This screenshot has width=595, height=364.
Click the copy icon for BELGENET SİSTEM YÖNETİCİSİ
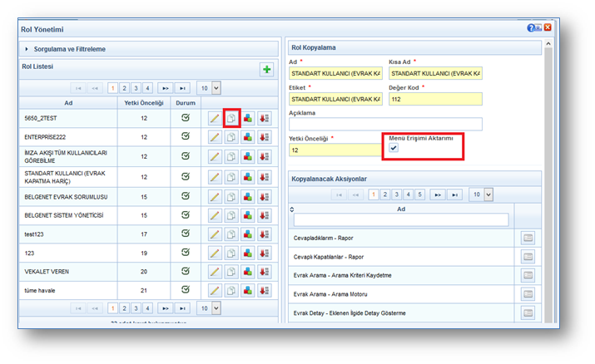pyautogui.click(x=232, y=214)
